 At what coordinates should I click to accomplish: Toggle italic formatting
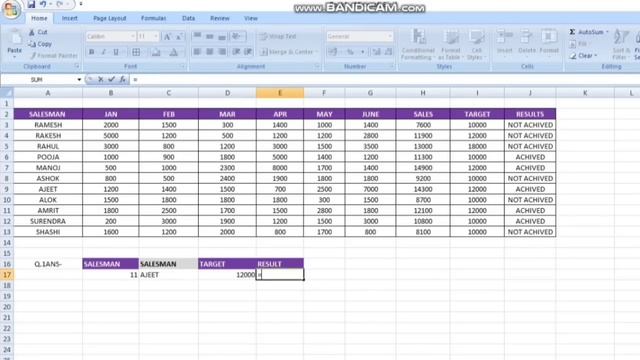coord(104,52)
